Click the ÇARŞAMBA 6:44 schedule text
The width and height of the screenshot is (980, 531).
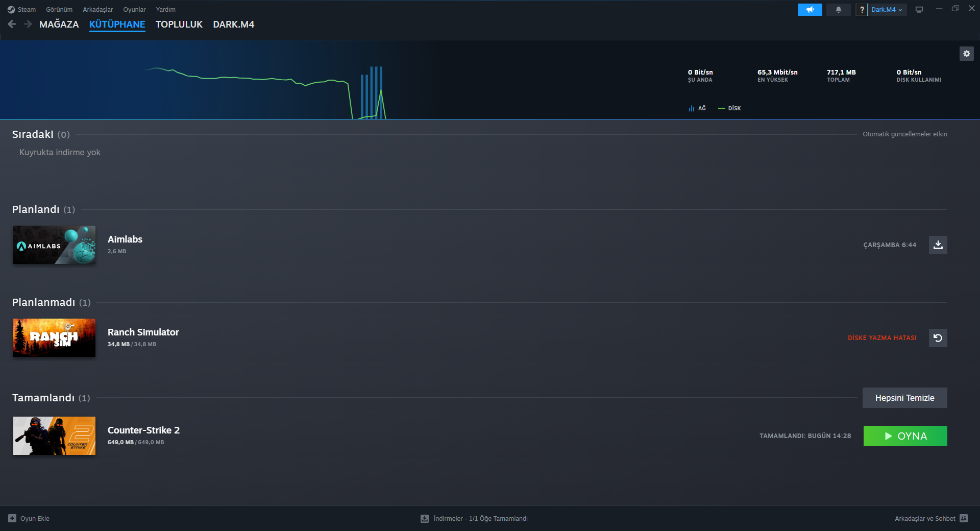pos(890,245)
